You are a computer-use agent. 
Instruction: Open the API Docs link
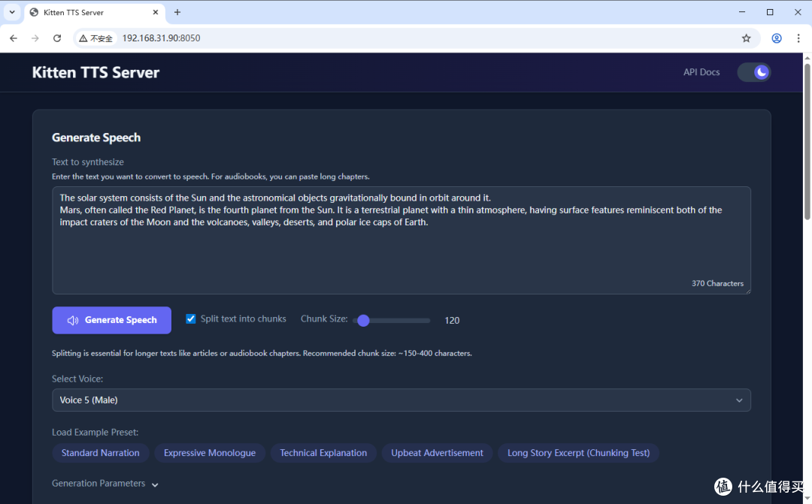tap(701, 72)
